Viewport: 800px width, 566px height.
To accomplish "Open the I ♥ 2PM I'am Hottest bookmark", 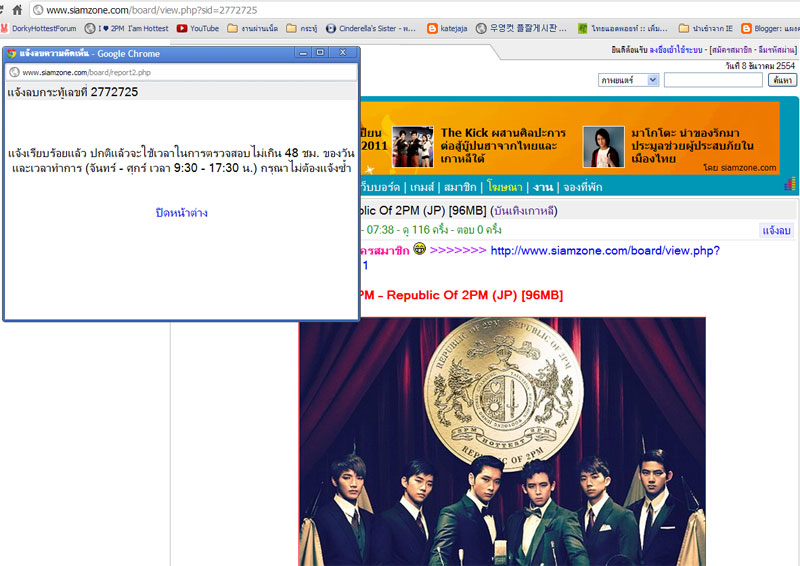I will 127,29.
